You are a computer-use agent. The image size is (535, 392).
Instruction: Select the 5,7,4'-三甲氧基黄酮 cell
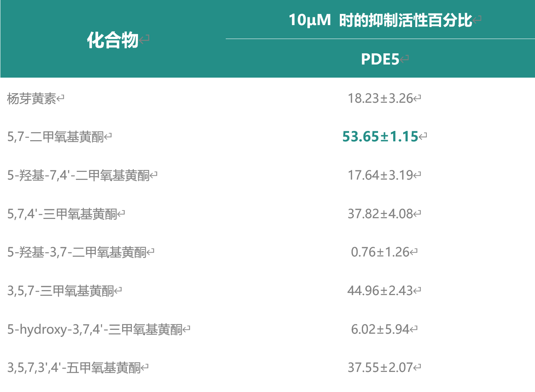tap(62, 214)
